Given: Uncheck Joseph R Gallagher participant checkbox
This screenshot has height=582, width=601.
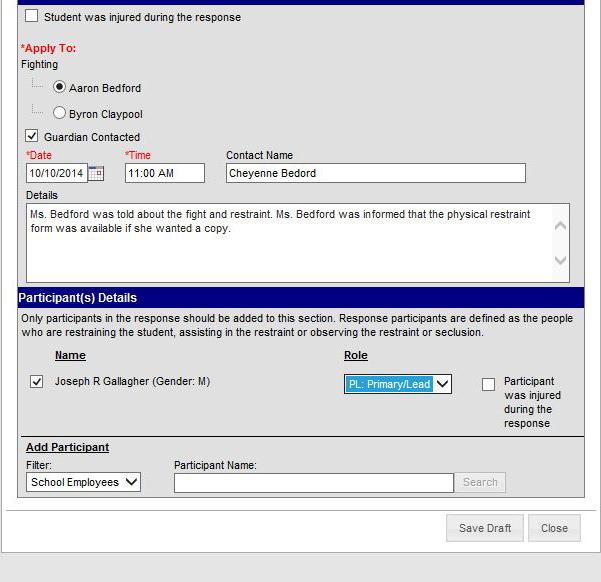Looking at the screenshot, I should [x=36, y=381].
